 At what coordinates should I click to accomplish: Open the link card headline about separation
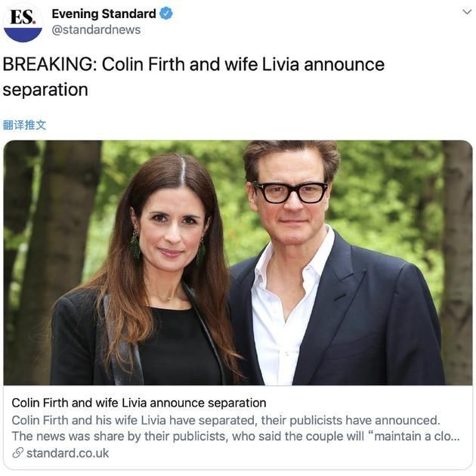(139, 403)
